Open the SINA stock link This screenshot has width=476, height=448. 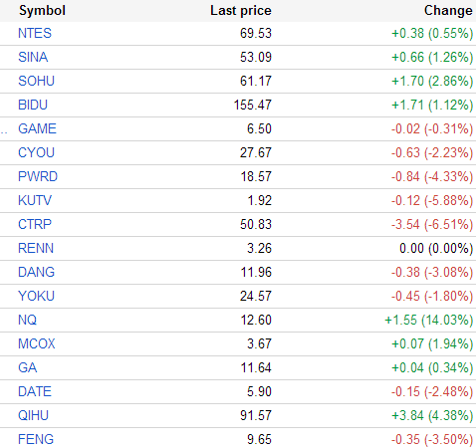(x=33, y=57)
